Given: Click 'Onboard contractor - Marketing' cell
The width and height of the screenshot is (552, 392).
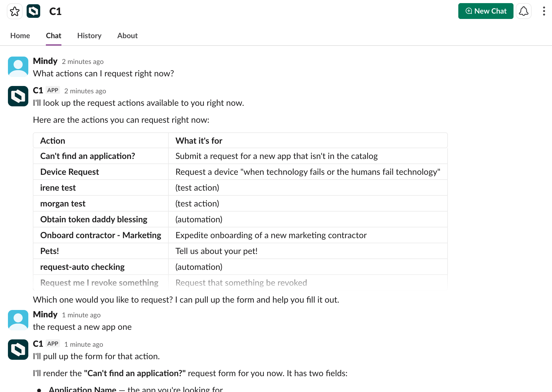Looking at the screenshot, I should pos(101,235).
